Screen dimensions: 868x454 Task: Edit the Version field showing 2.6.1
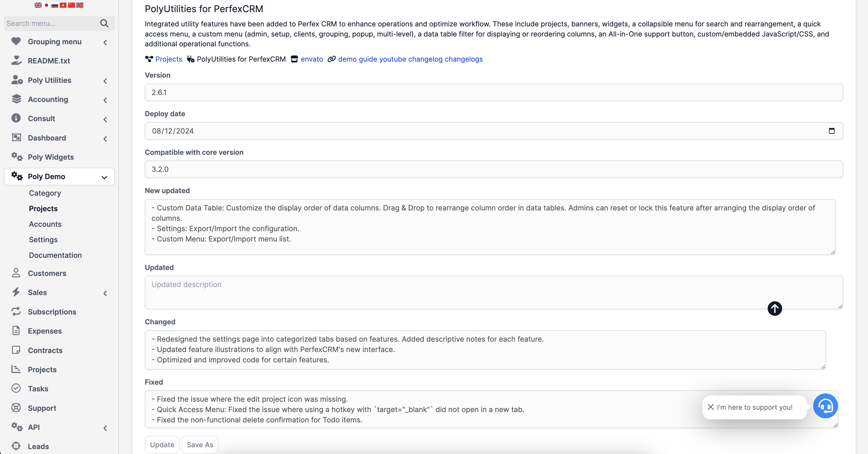click(494, 92)
